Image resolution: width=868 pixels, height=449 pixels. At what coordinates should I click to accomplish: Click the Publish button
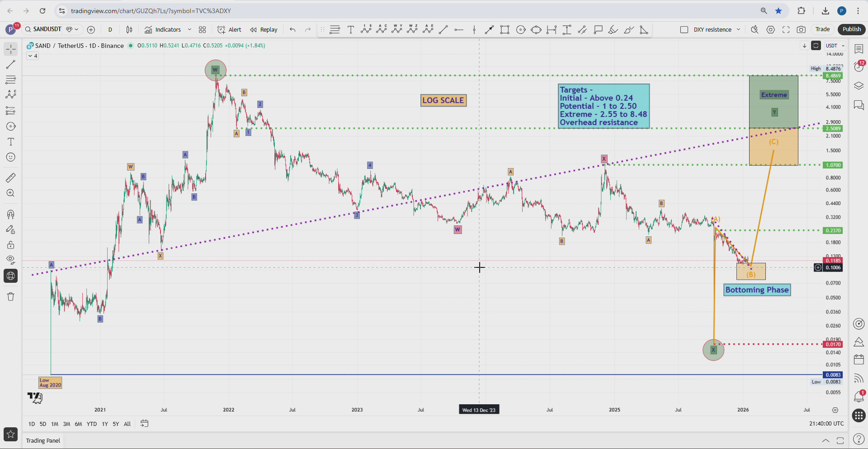pyautogui.click(x=851, y=29)
